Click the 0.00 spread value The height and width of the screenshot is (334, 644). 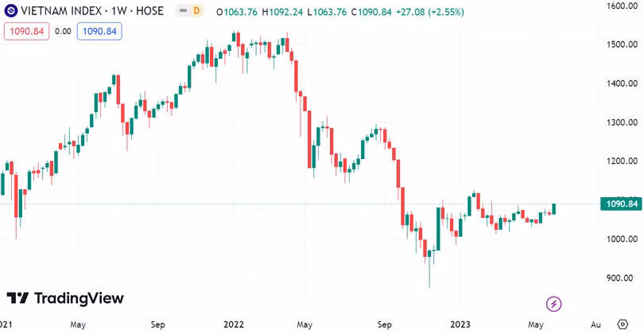click(62, 31)
